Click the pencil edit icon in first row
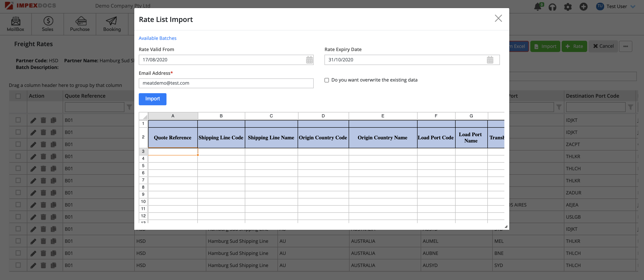The image size is (644, 280). coord(33,120)
